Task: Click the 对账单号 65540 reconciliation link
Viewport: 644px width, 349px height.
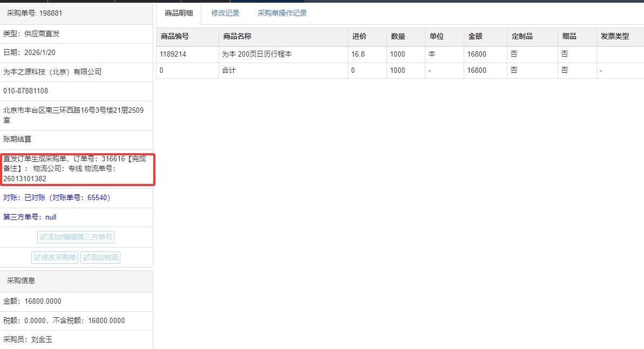Action: tap(57, 198)
